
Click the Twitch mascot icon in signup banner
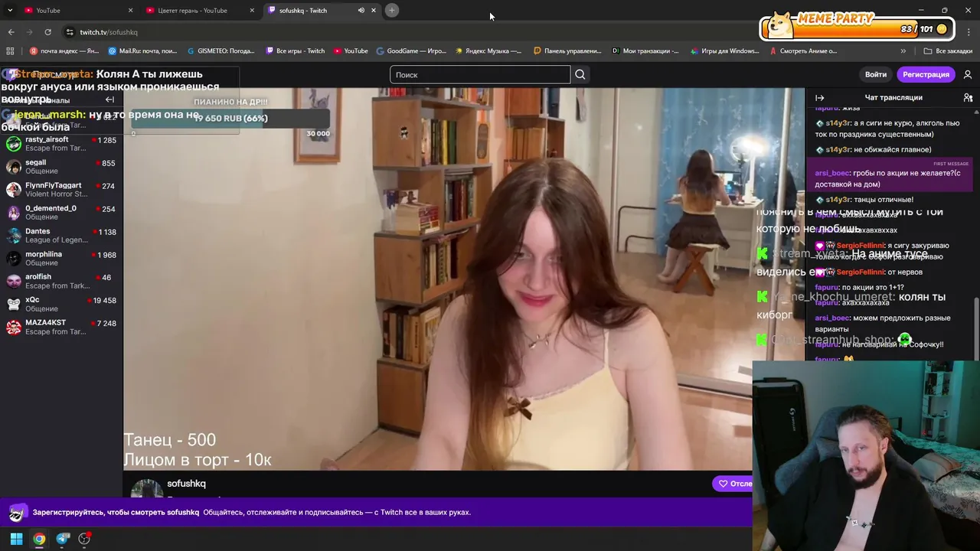(16, 513)
